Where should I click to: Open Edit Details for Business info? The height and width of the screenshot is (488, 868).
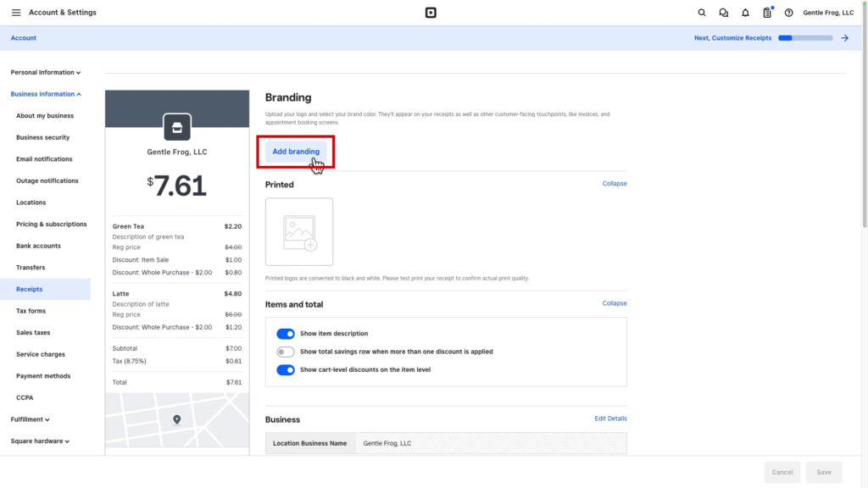pos(610,419)
